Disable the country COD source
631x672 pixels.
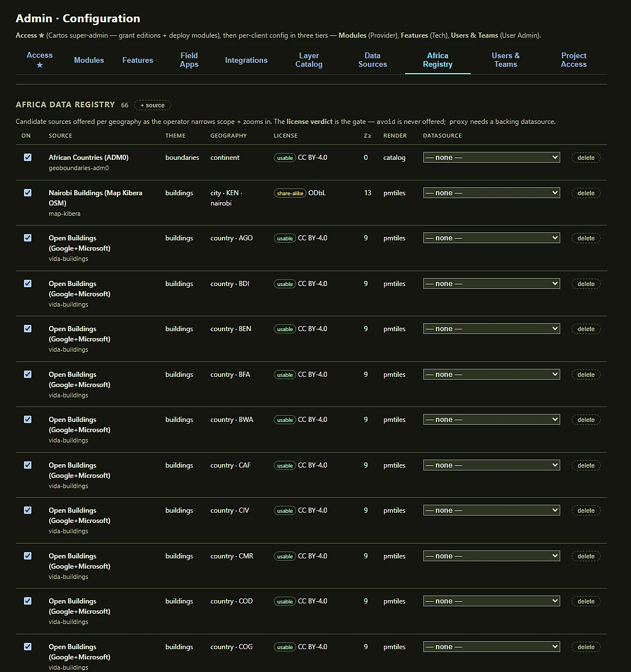coord(28,601)
